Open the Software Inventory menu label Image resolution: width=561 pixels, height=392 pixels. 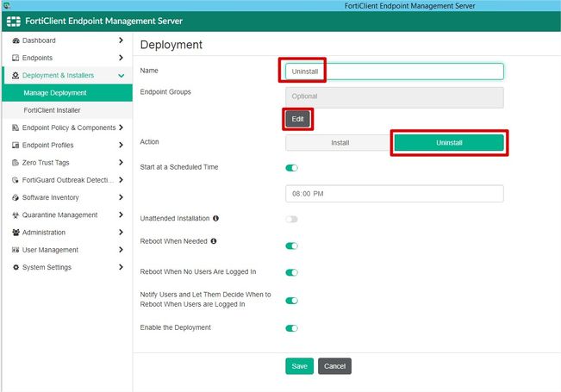[51, 197]
